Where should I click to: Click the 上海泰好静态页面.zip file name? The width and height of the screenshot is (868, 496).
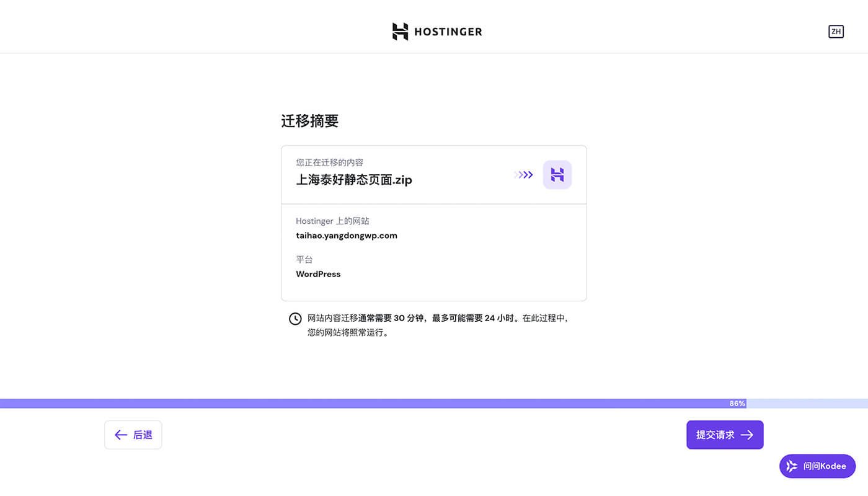(x=353, y=180)
